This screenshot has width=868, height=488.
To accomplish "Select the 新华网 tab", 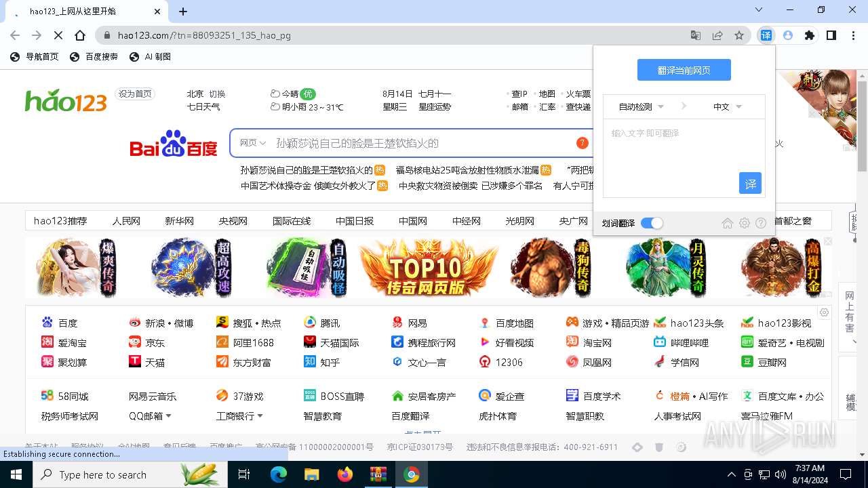I will (x=179, y=221).
